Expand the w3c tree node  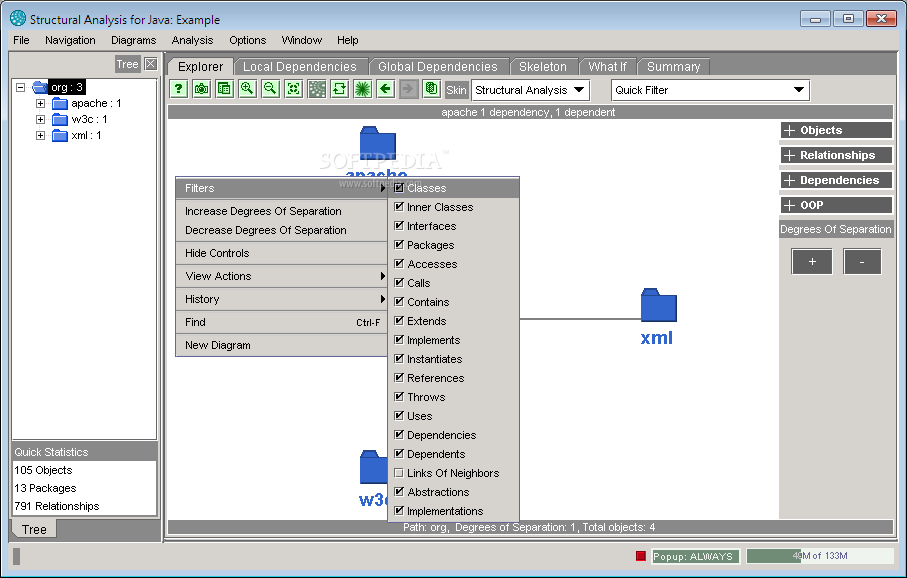coord(40,120)
